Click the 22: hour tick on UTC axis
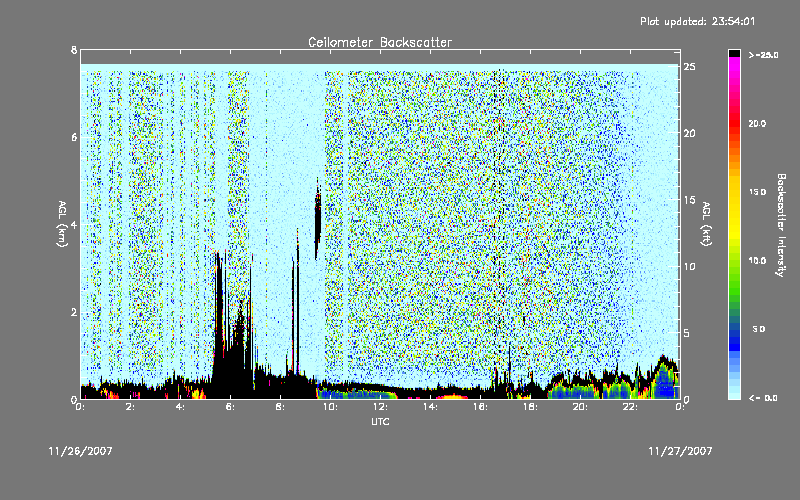 (x=630, y=407)
